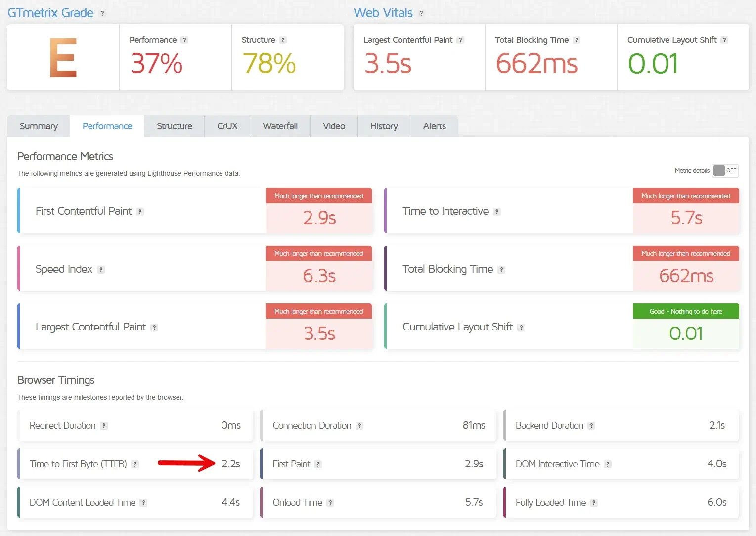
Task: Toggle the Metric details switch on
Action: click(x=725, y=170)
